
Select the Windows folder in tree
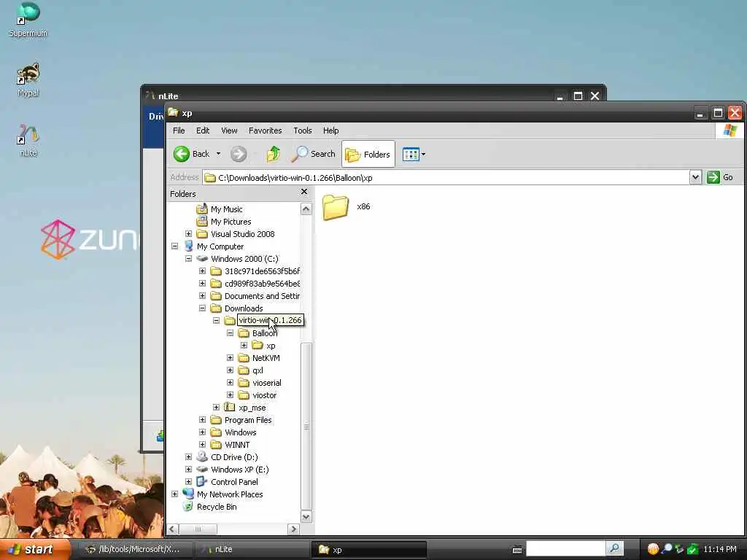click(x=241, y=432)
